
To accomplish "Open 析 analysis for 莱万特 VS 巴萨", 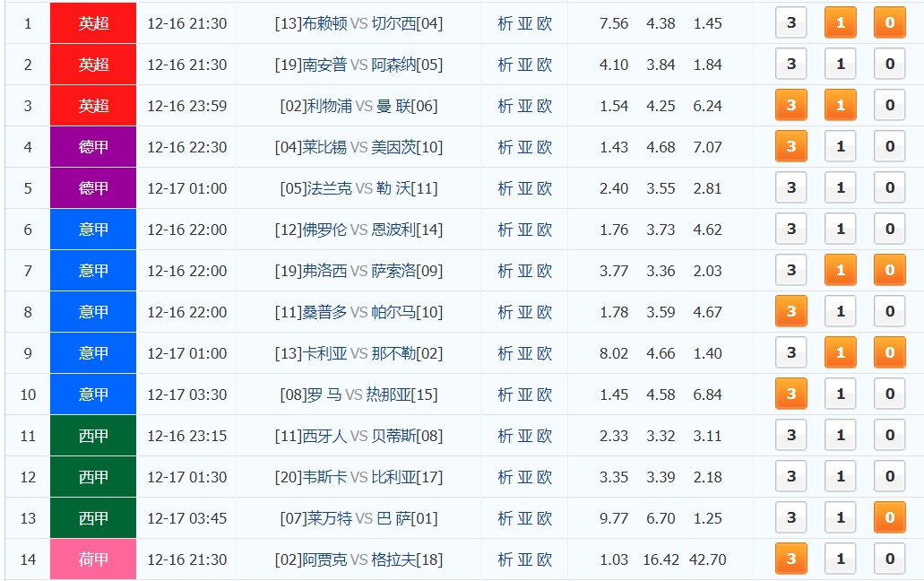I will (x=505, y=518).
